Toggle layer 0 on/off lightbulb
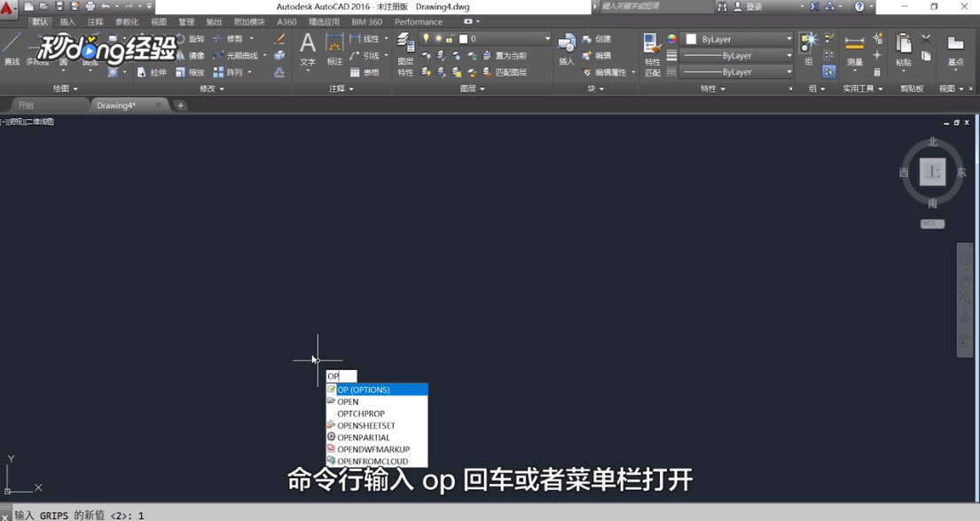The height and width of the screenshot is (521, 980). pos(427,39)
